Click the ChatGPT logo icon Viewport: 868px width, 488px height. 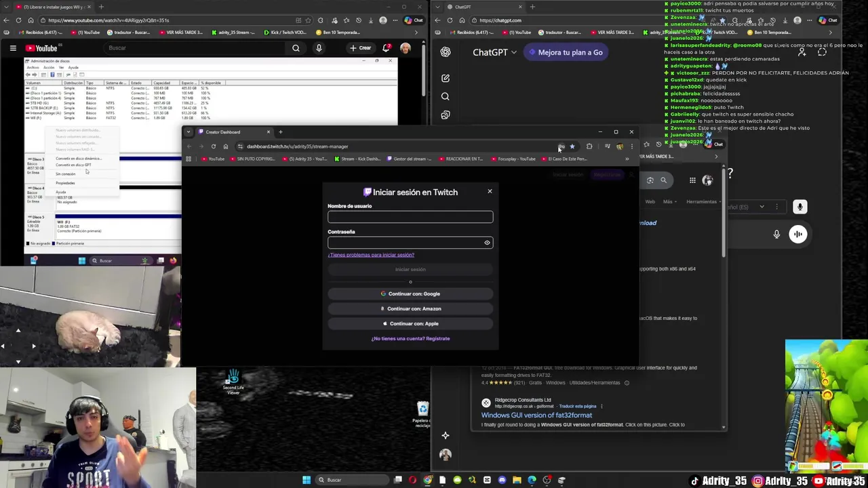[x=446, y=52]
